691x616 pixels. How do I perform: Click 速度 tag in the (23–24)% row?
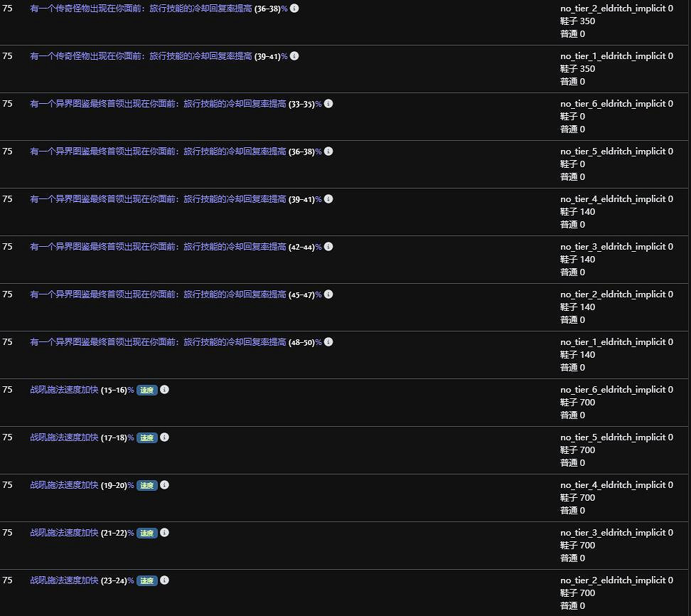click(x=146, y=581)
